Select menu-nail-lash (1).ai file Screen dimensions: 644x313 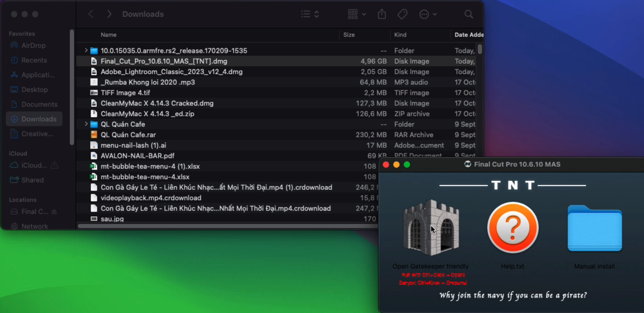pyautogui.click(x=276, y=145)
